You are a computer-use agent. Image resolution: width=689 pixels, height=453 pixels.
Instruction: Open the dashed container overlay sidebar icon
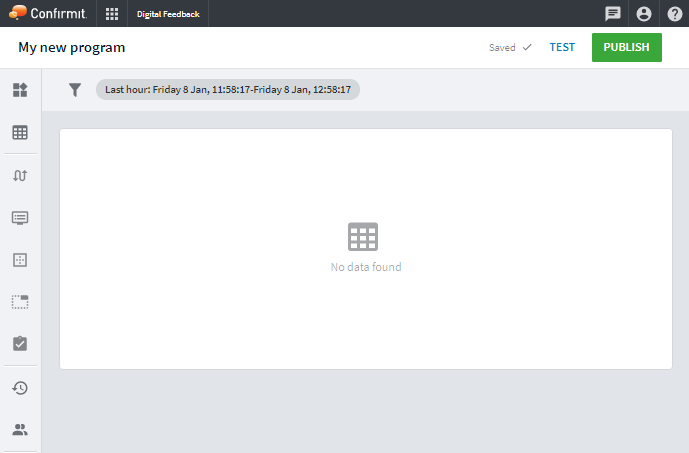click(20, 302)
